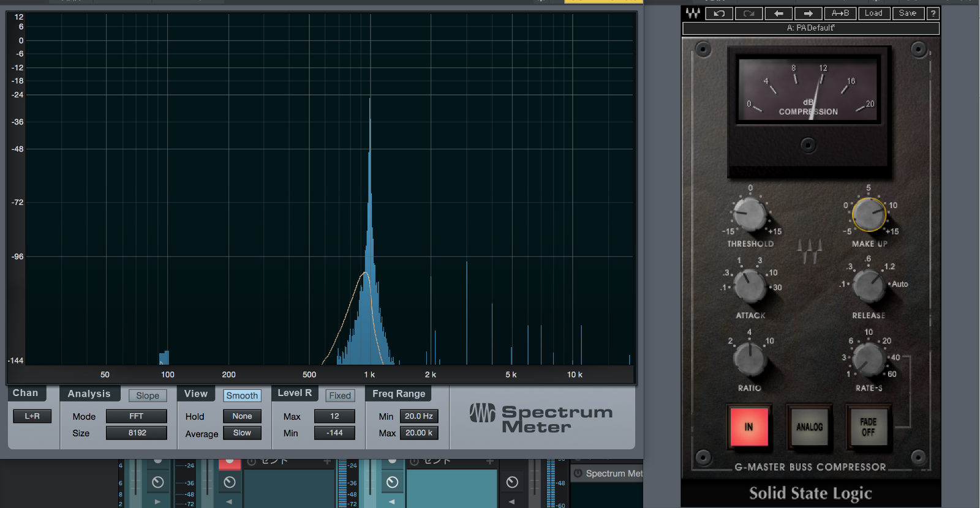Click the Level Max field showing 12
Viewport: 980px width, 508px height.
click(334, 416)
